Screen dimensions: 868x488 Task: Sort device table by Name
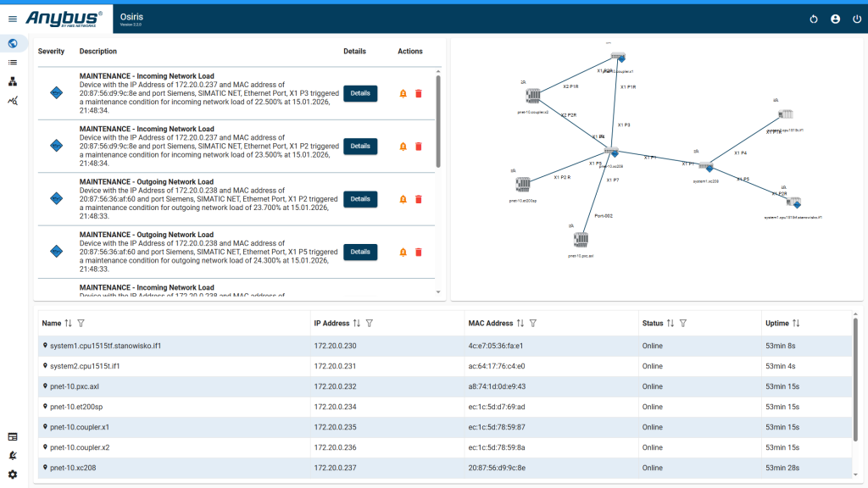pos(68,323)
